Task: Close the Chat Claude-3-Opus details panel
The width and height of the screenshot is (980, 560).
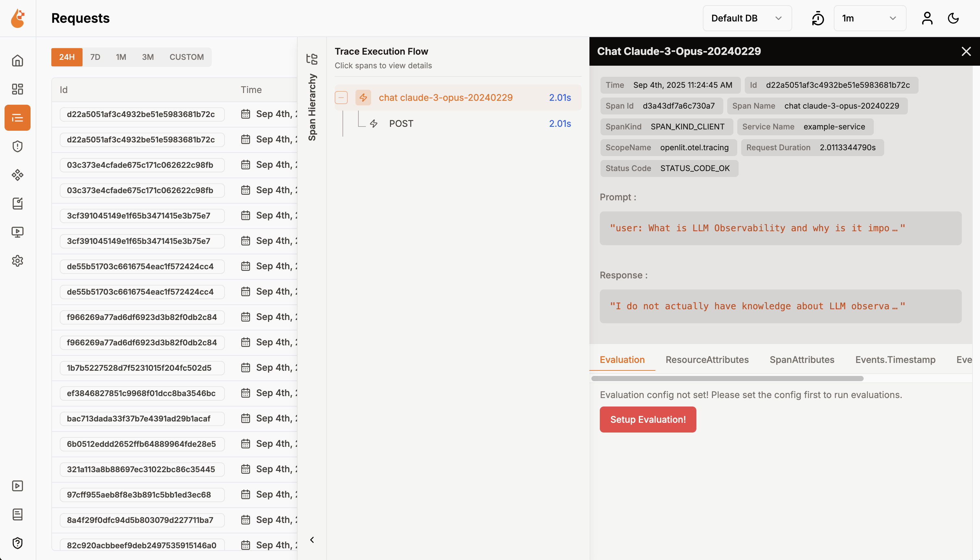Action: (x=966, y=51)
